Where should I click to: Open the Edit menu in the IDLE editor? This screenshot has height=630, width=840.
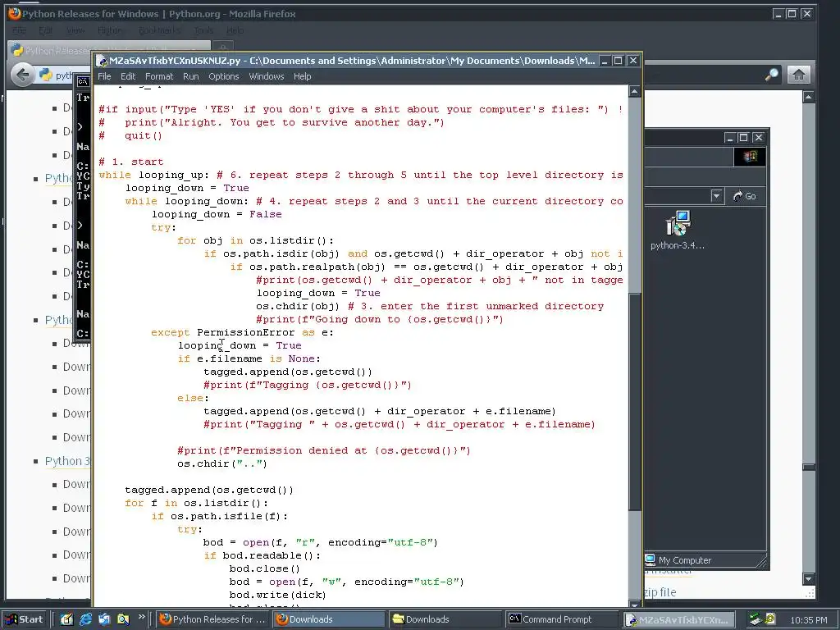tap(127, 76)
